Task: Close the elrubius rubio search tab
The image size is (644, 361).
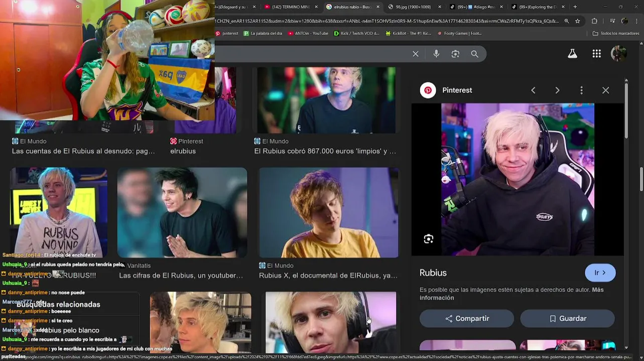Action: pyautogui.click(x=377, y=7)
